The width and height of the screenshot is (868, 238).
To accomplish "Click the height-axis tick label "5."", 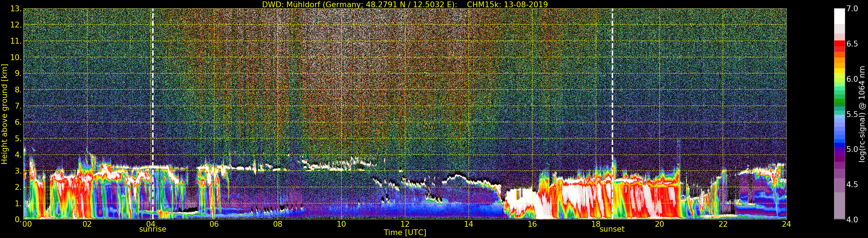I will pyautogui.click(x=18, y=138).
